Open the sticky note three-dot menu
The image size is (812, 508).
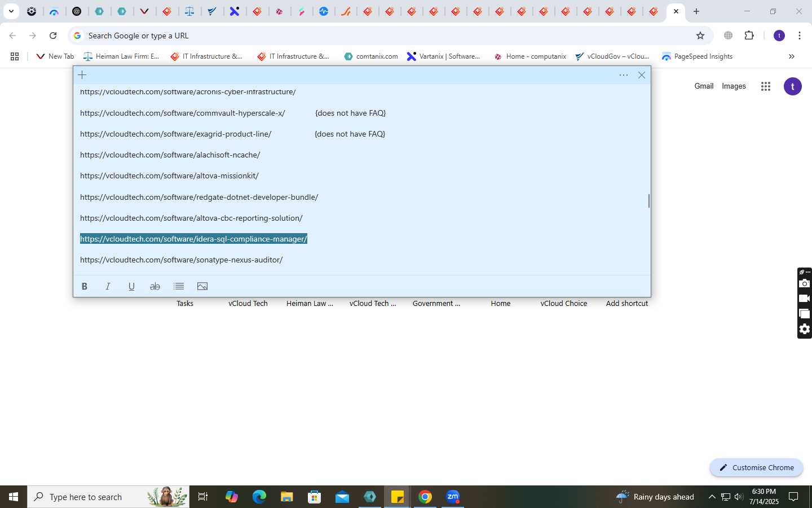click(624, 75)
